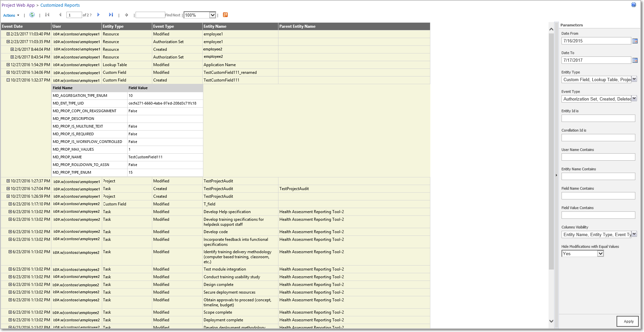Click the current page number field
This screenshot has height=332, width=644.
(74, 15)
